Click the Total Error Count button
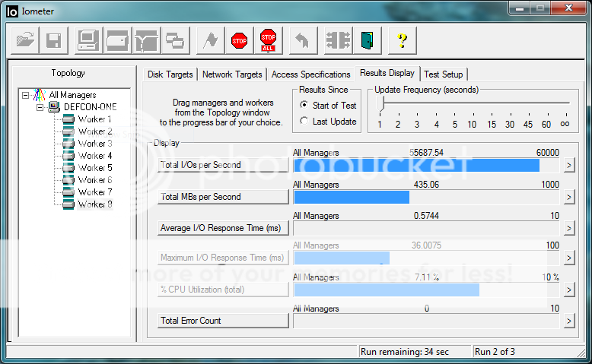Screen dimensions: 592x364 point(223,321)
